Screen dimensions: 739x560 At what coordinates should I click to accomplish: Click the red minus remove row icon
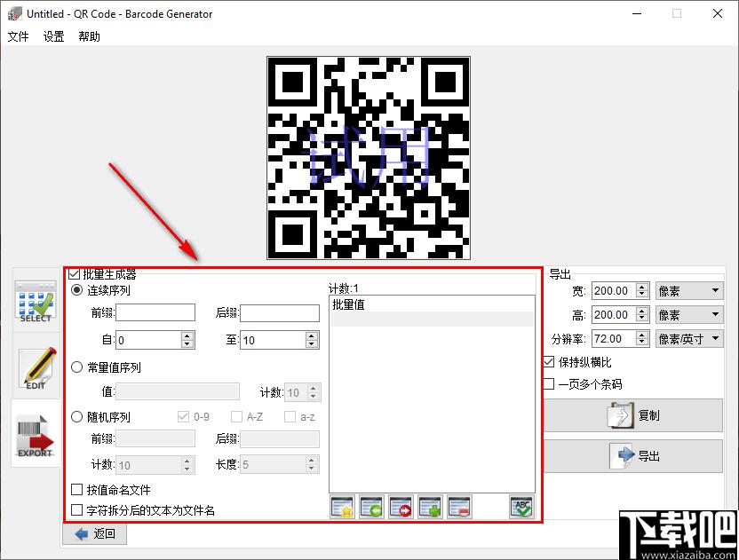(459, 508)
